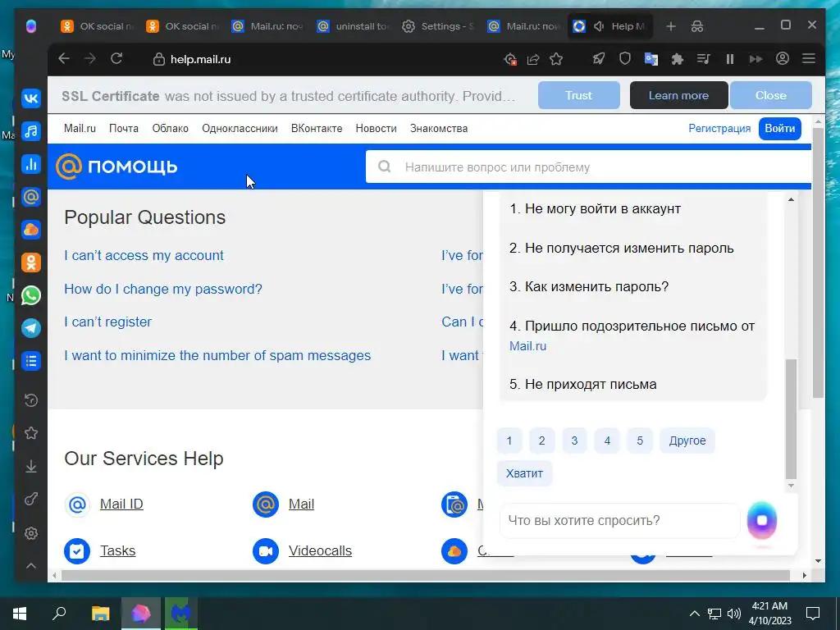Switch to the first OK social tab

(x=96, y=26)
